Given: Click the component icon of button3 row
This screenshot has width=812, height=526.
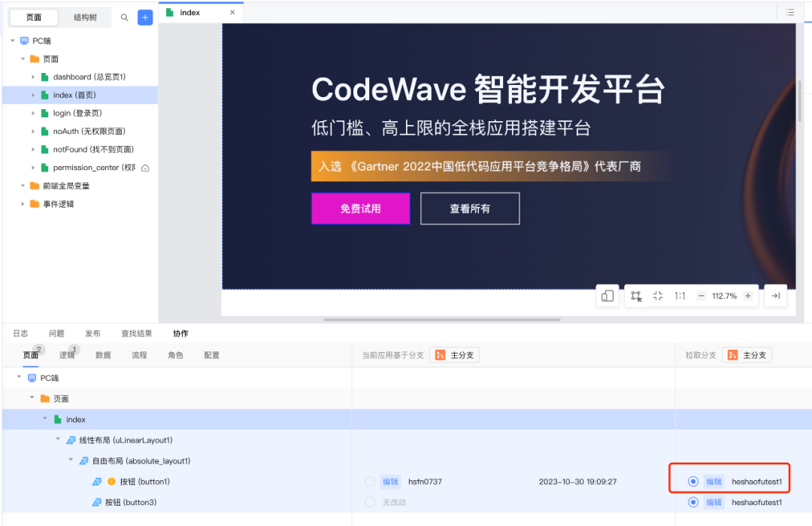Looking at the screenshot, I should [x=96, y=502].
